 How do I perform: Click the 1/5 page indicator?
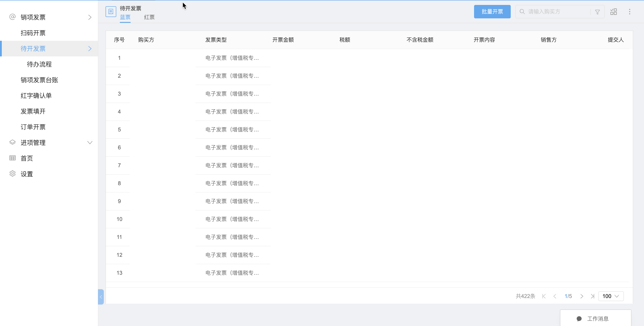568,296
